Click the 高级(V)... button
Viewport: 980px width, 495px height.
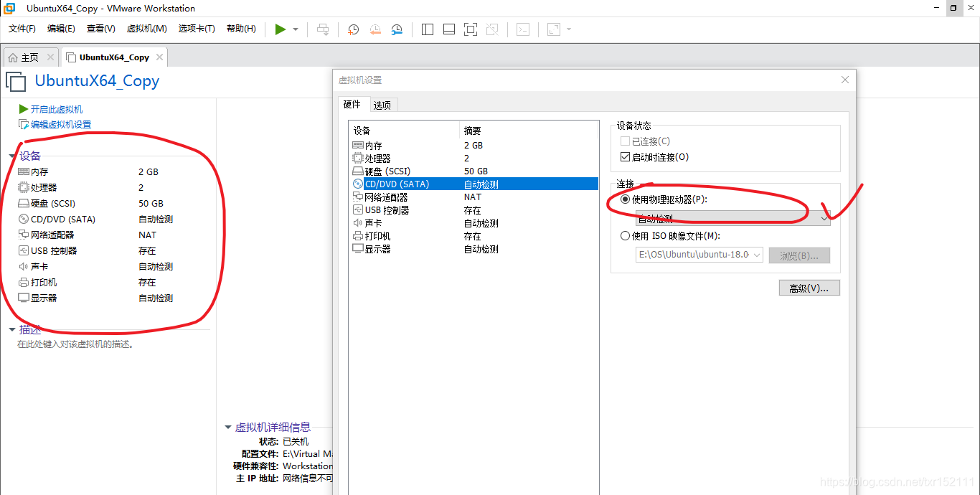pos(809,288)
